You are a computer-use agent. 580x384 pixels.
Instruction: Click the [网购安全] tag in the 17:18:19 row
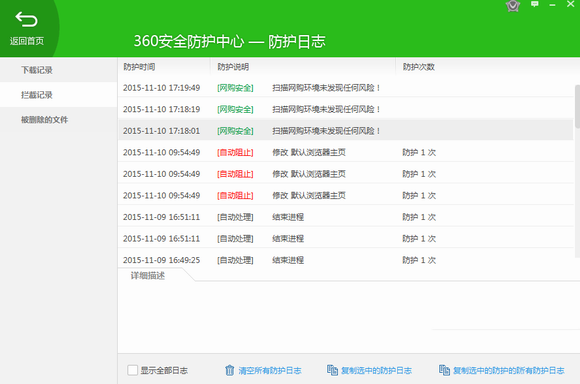[x=235, y=110]
